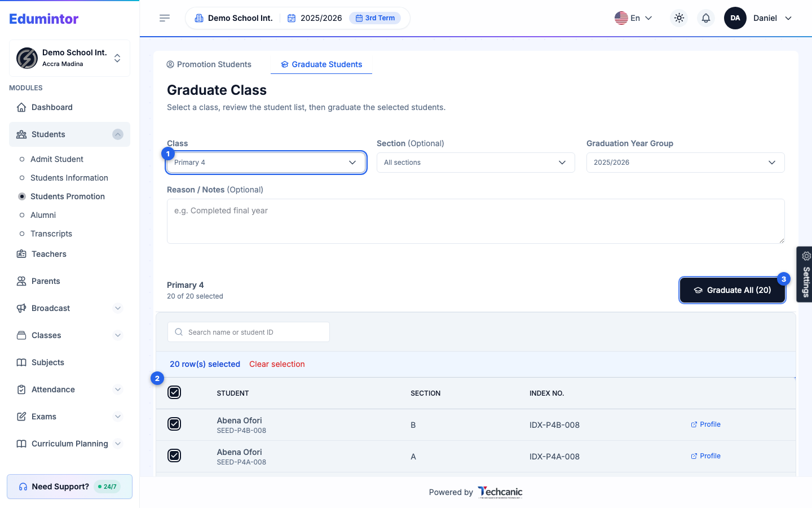This screenshot has width=812, height=508.
Task: Uncheck Abena Ofori SEED-P4B-008 row checkbox
Action: point(174,424)
